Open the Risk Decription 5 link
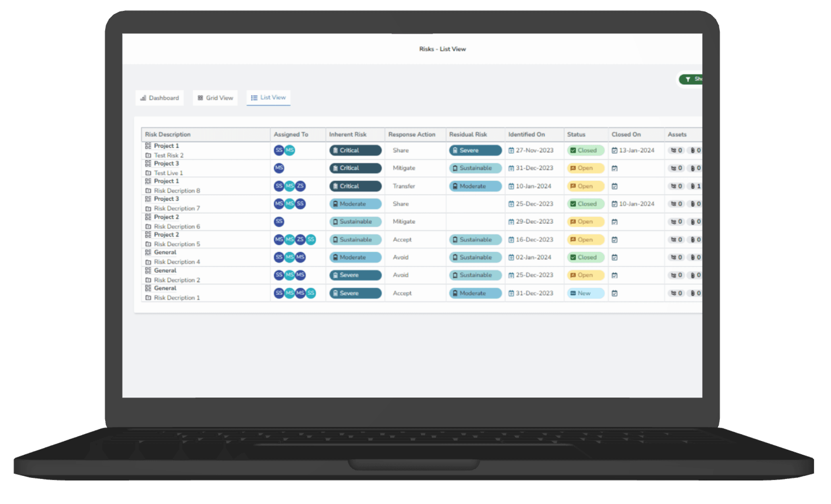 click(177, 244)
